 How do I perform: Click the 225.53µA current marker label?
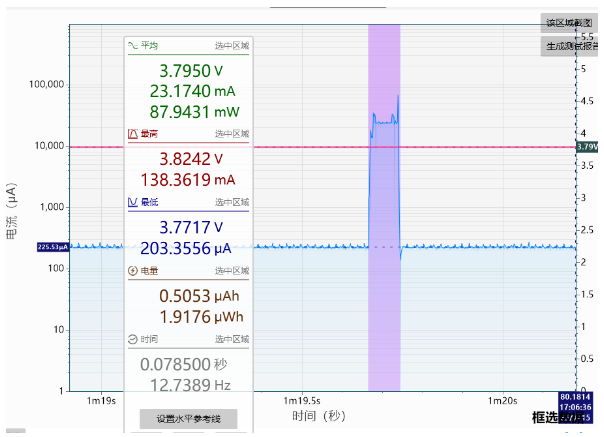click(x=53, y=247)
